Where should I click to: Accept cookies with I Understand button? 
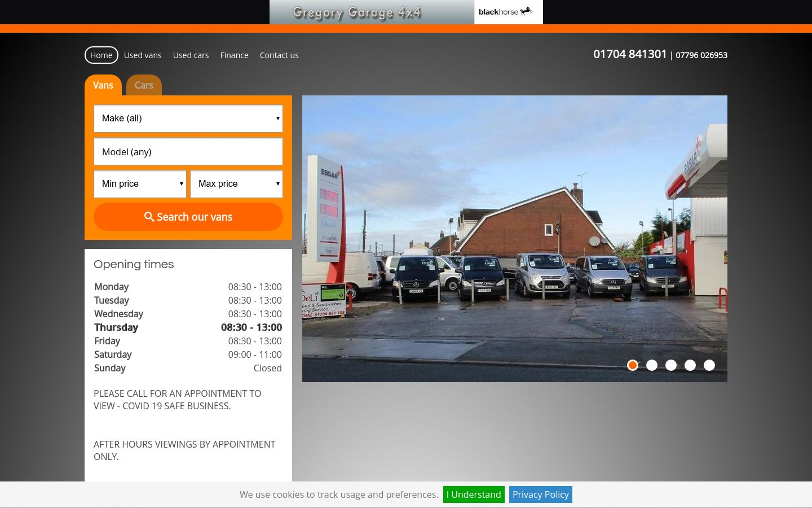tap(474, 494)
